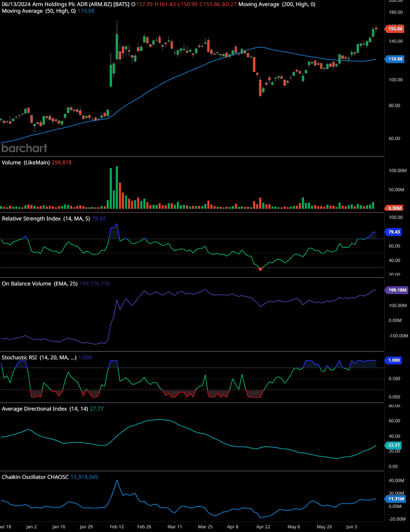Click the Mar 11 date label
410x532 pixels.
pos(175,527)
